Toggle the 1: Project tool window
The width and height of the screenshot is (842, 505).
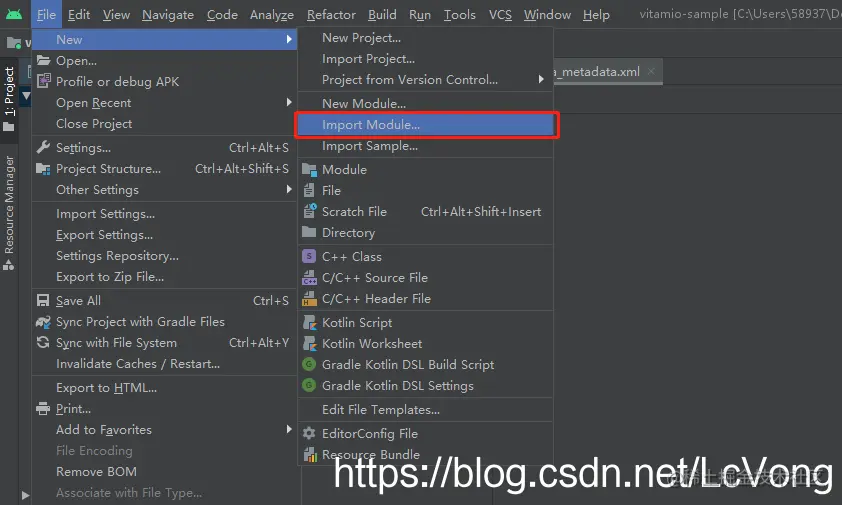(x=9, y=98)
